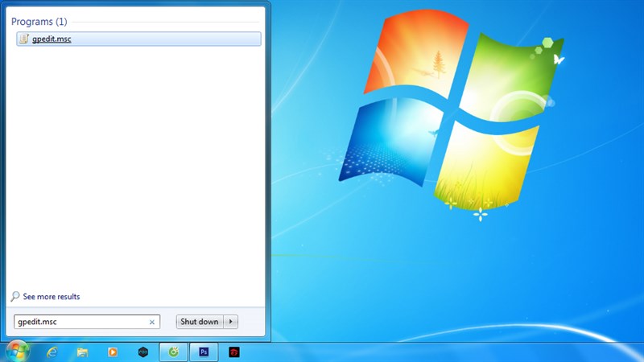Open Windows Explorer folder icon in taskbar
644x362 pixels.
82,352
